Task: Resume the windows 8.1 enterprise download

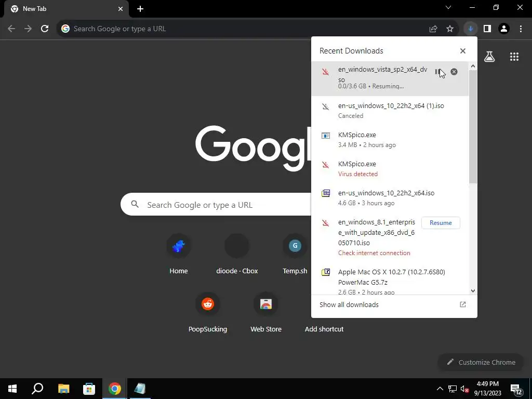Action: (x=441, y=223)
